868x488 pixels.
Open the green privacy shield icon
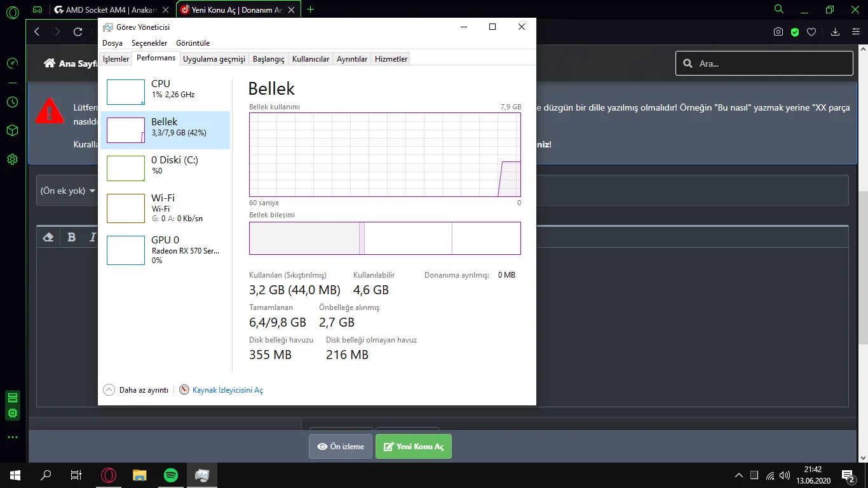(x=795, y=32)
